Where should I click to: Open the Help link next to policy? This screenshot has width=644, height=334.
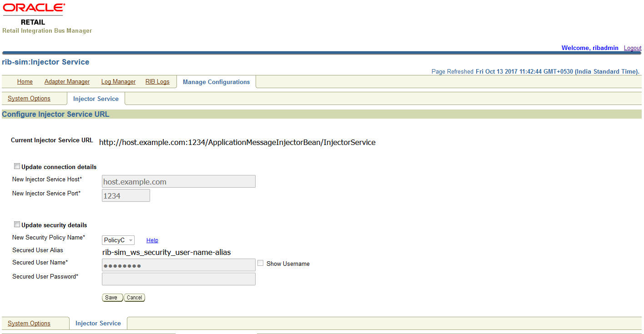click(x=152, y=240)
